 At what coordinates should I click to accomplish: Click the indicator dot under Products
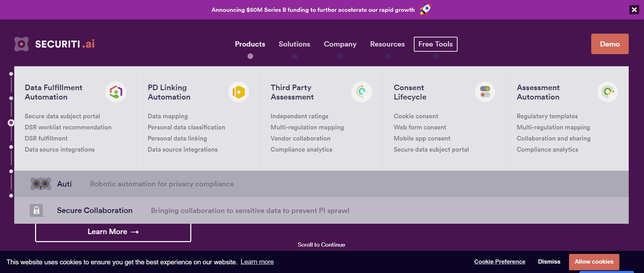[250, 56]
